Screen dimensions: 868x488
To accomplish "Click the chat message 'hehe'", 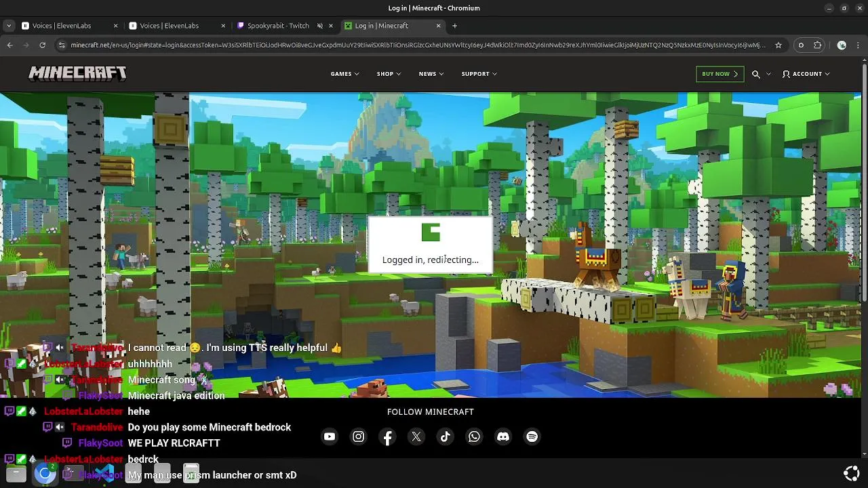I will pos(138,411).
